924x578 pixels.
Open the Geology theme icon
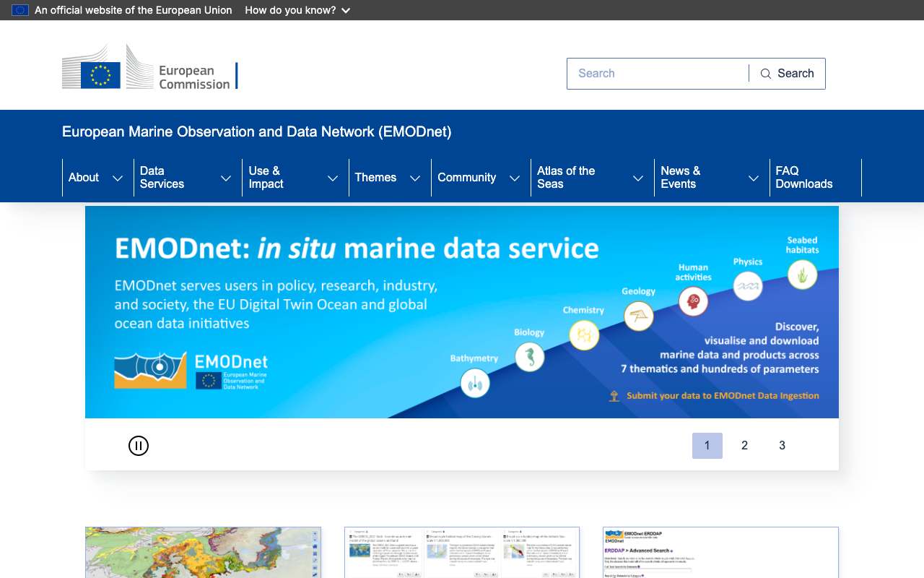click(x=639, y=316)
